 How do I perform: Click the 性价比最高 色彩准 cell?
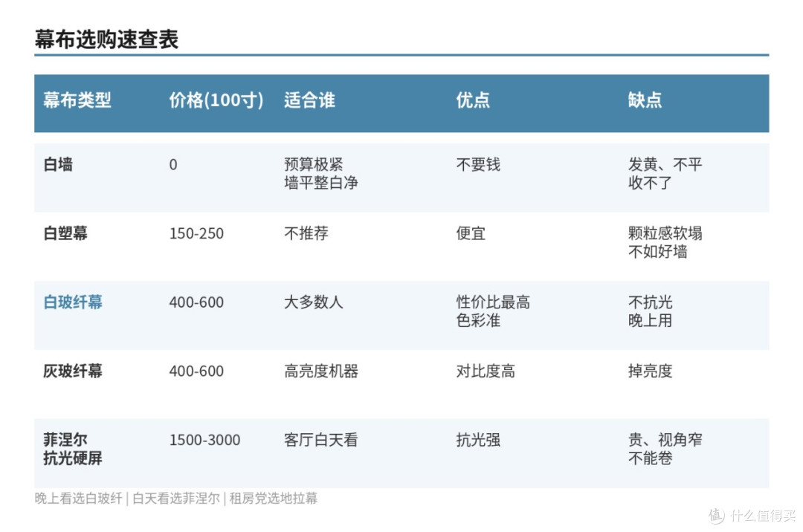tap(493, 311)
